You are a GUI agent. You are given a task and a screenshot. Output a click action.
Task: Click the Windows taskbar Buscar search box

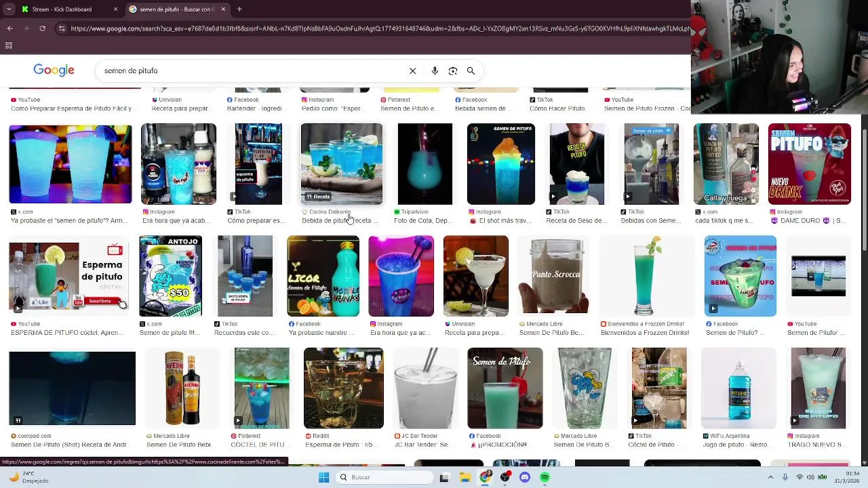coord(385,477)
